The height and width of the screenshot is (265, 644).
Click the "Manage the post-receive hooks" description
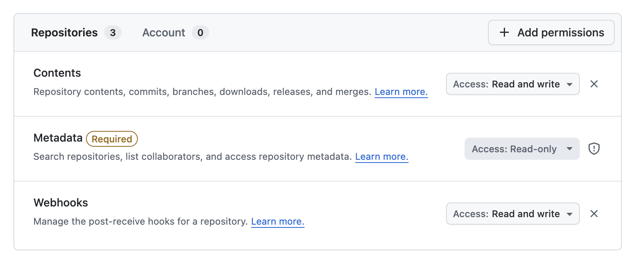(x=141, y=221)
